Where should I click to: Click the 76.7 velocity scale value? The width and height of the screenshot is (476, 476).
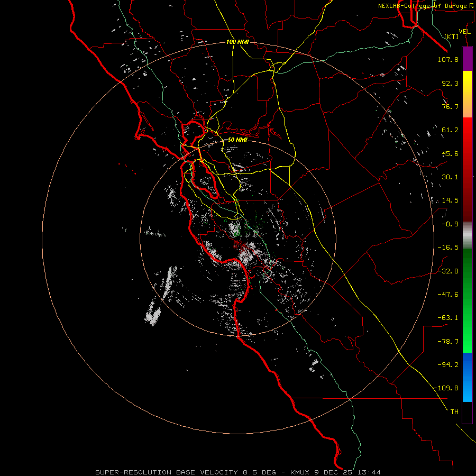tap(450, 106)
